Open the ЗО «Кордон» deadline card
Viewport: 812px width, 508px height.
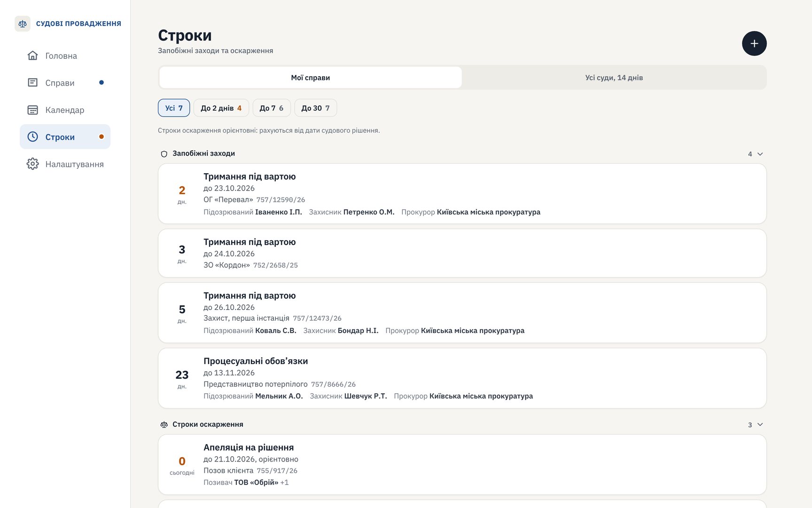point(462,253)
